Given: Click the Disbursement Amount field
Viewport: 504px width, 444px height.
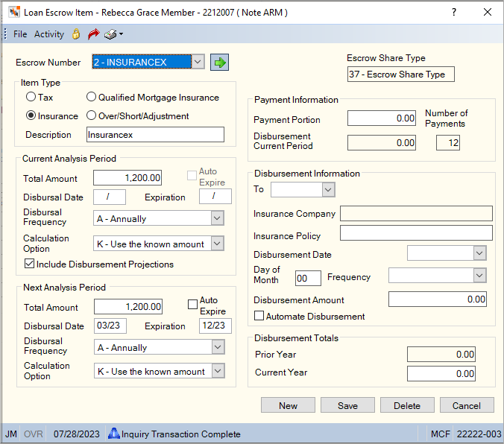Looking at the screenshot, I should [438, 299].
